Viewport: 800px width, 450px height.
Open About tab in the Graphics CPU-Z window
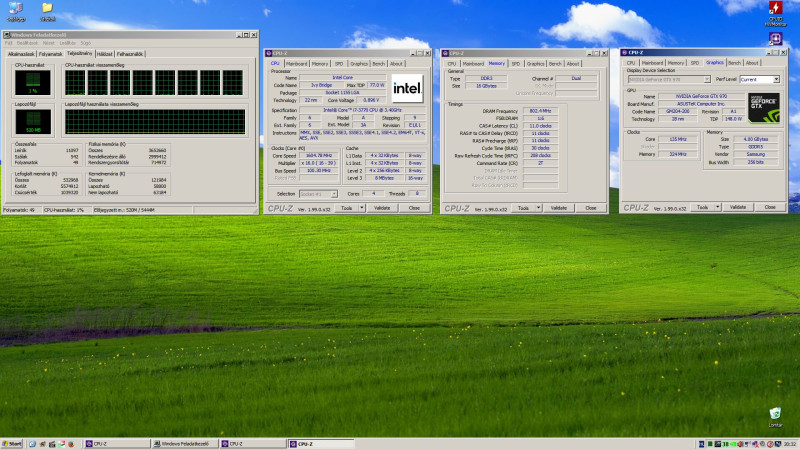click(752, 63)
